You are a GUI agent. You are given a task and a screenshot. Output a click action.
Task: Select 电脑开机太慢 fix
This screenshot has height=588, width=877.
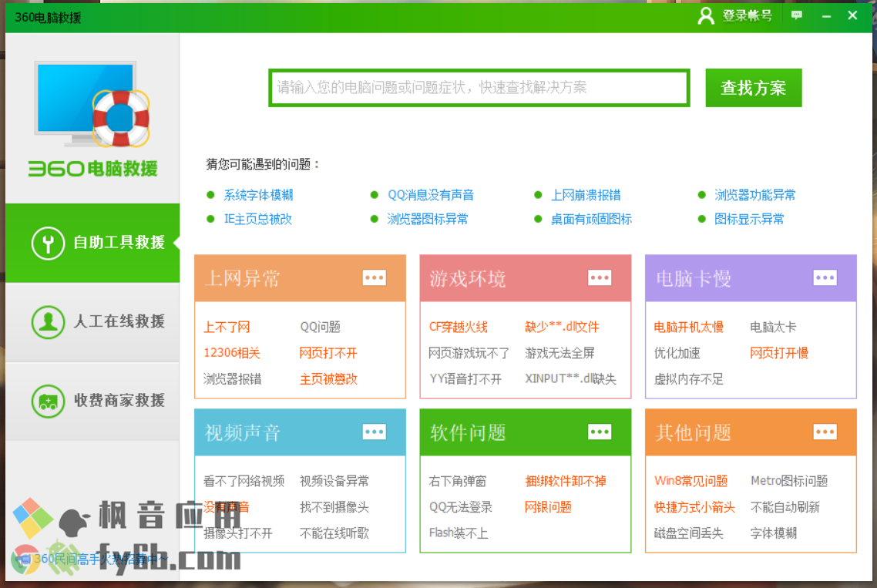[688, 328]
